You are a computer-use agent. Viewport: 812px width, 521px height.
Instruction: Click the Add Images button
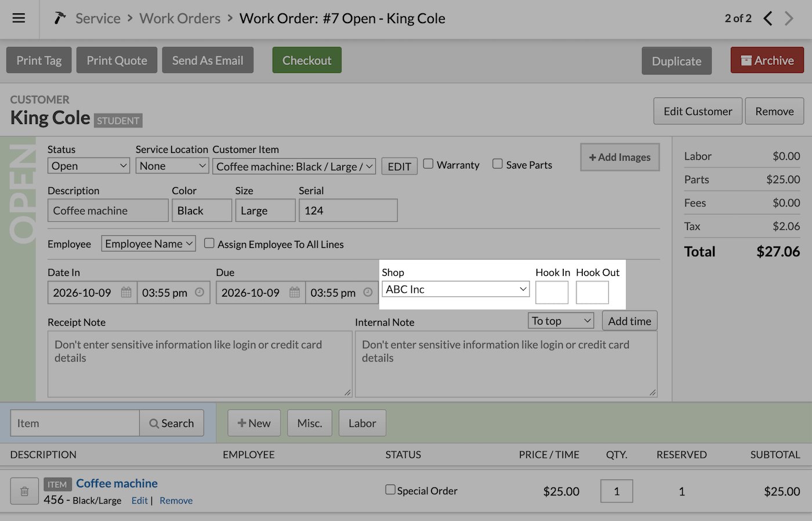click(620, 157)
